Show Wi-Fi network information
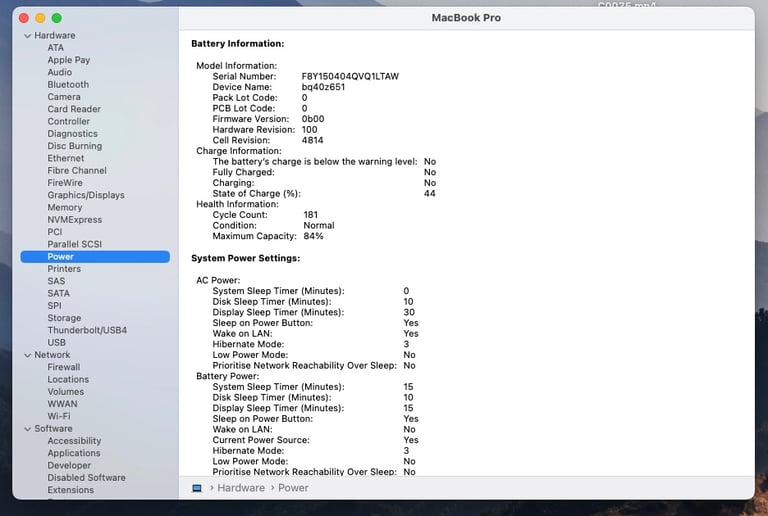768x516 pixels. [59, 416]
